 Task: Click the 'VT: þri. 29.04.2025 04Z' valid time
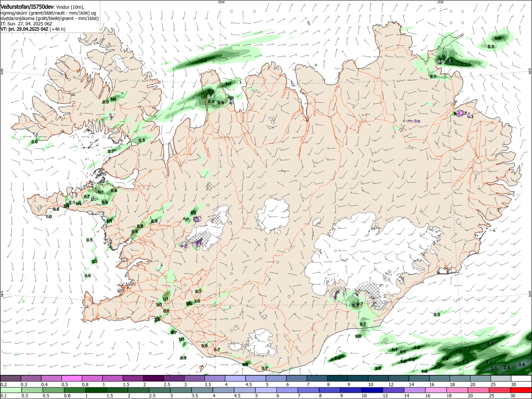pyautogui.click(x=24, y=30)
